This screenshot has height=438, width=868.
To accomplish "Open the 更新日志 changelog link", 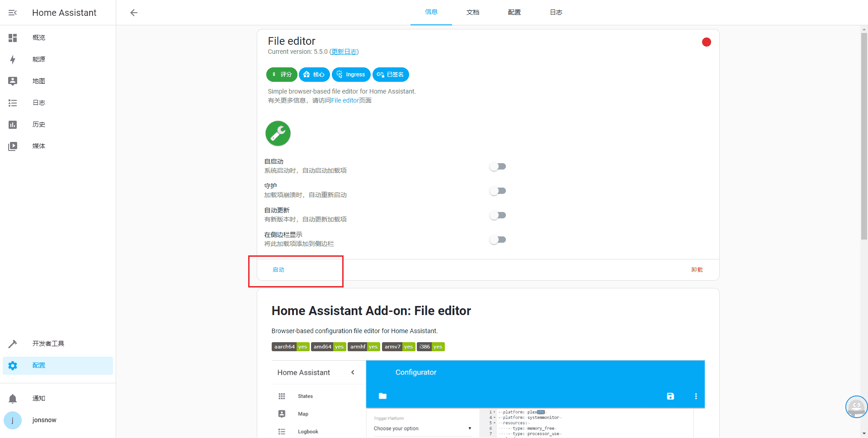I will point(344,52).
